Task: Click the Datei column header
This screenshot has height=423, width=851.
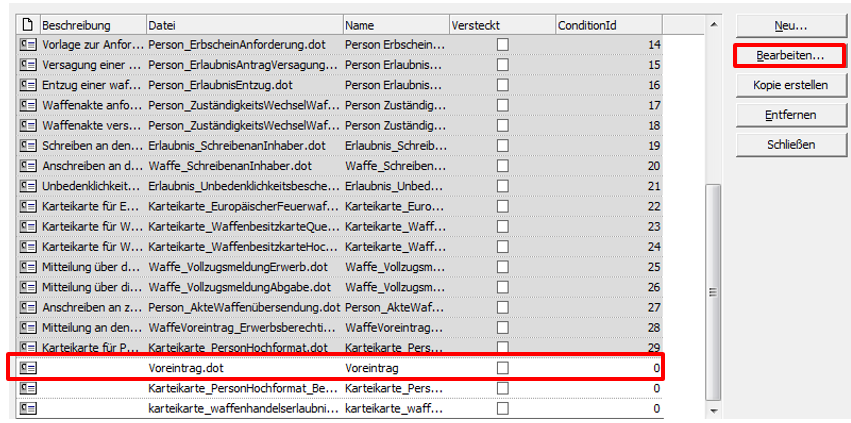Action: 242,24
